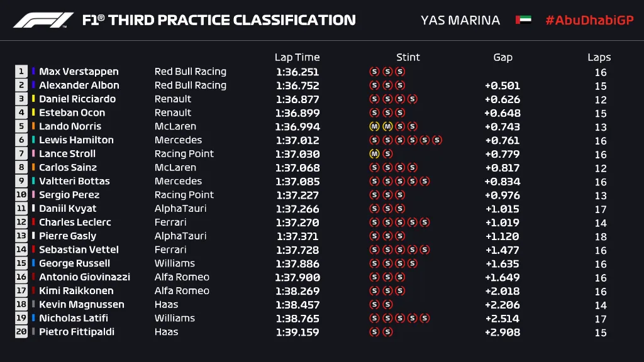This screenshot has width=644, height=362.
Task: Click position badge 20 beside Pietro Fittipaldi
Action: 21,332
